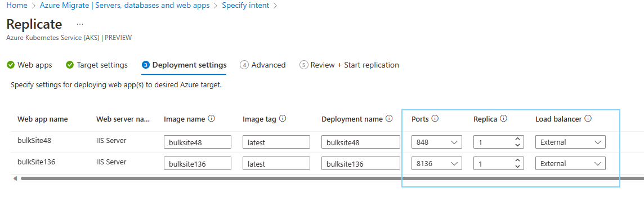Click the Image tag info icon
644x219 pixels.
pyautogui.click(x=283, y=119)
